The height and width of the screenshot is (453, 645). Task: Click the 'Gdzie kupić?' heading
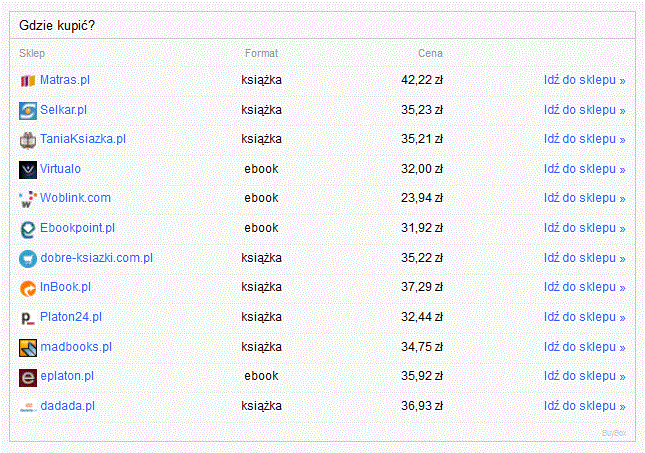(57, 26)
